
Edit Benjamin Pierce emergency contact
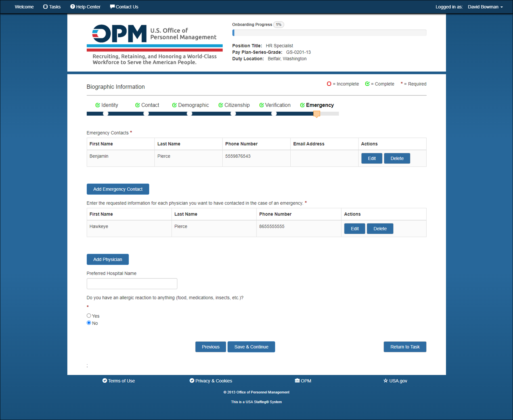(x=372, y=158)
